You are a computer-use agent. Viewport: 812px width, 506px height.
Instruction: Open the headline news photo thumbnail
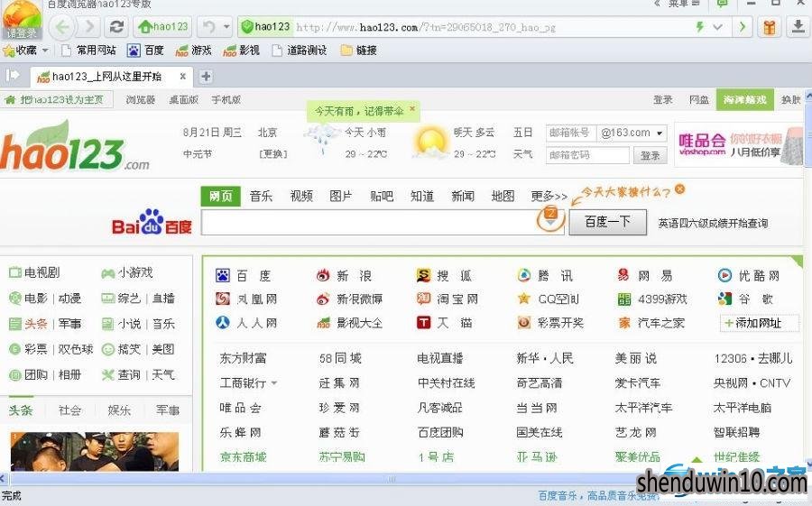[x=94, y=452]
